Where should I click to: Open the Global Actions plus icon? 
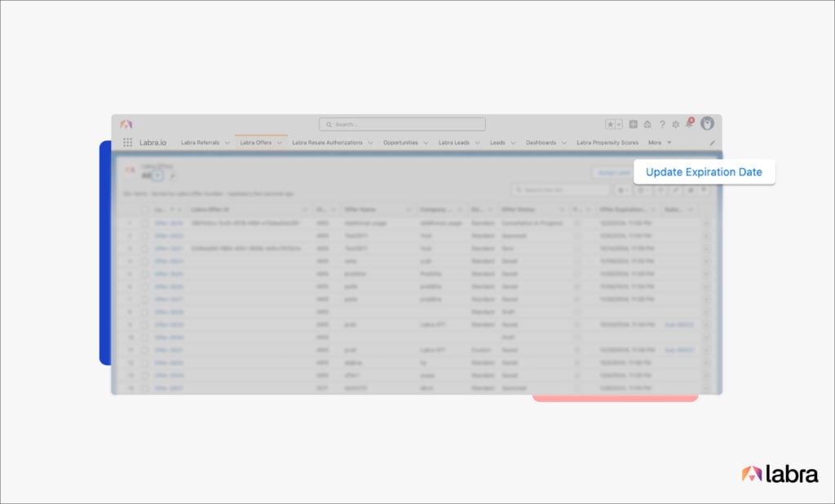pos(633,124)
